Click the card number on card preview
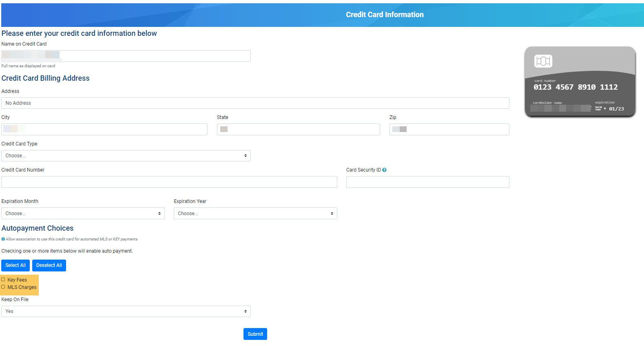The image size is (644, 346). tap(575, 87)
